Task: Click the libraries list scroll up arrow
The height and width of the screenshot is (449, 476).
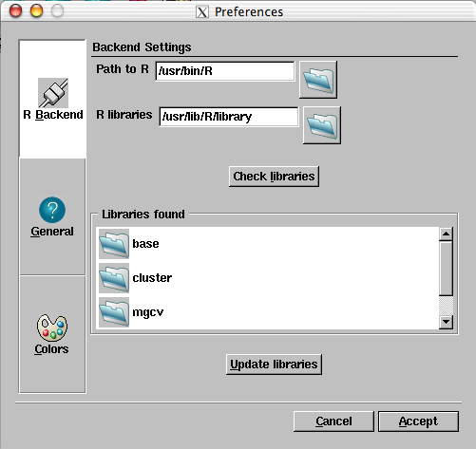Action: coord(446,234)
